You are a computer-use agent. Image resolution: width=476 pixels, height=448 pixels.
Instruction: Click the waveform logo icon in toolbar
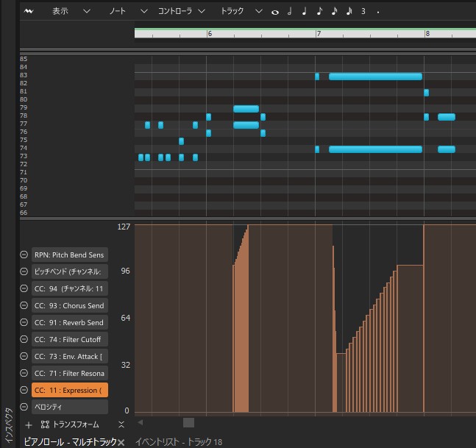point(29,12)
